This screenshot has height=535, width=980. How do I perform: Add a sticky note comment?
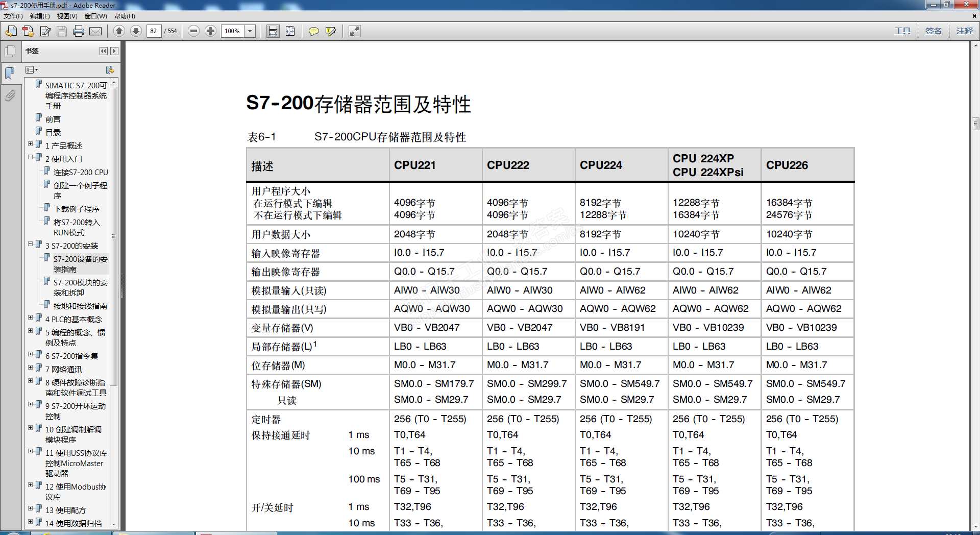click(x=314, y=31)
